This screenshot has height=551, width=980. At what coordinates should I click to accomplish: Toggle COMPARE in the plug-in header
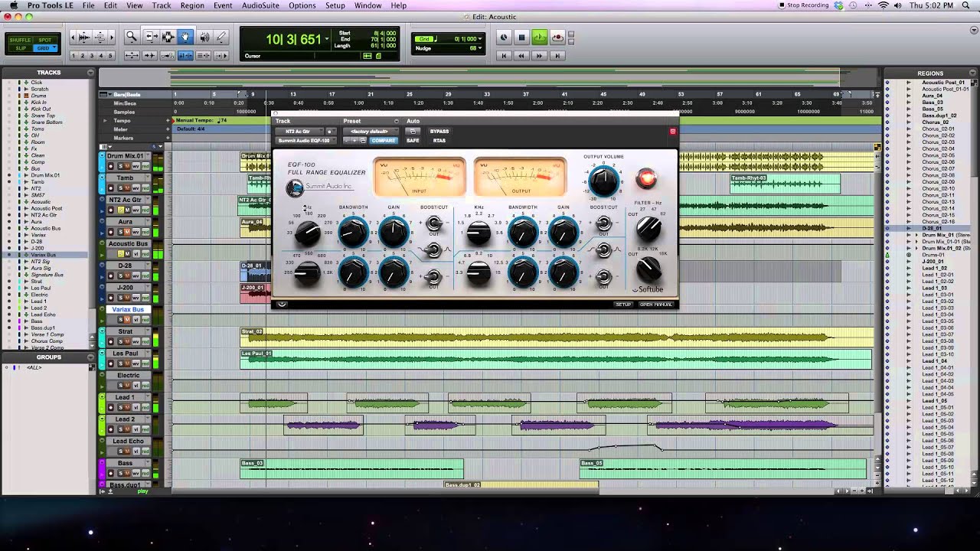[384, 141]
